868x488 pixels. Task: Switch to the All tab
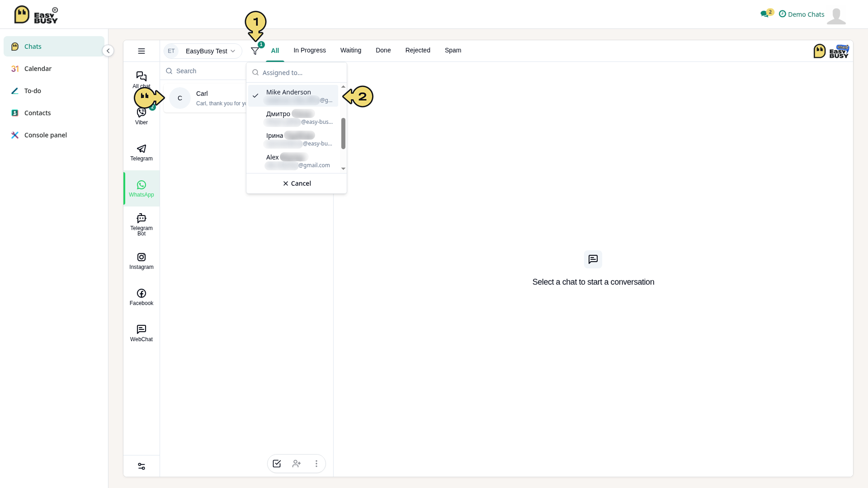pyautogui.click(x=275, y=51)
